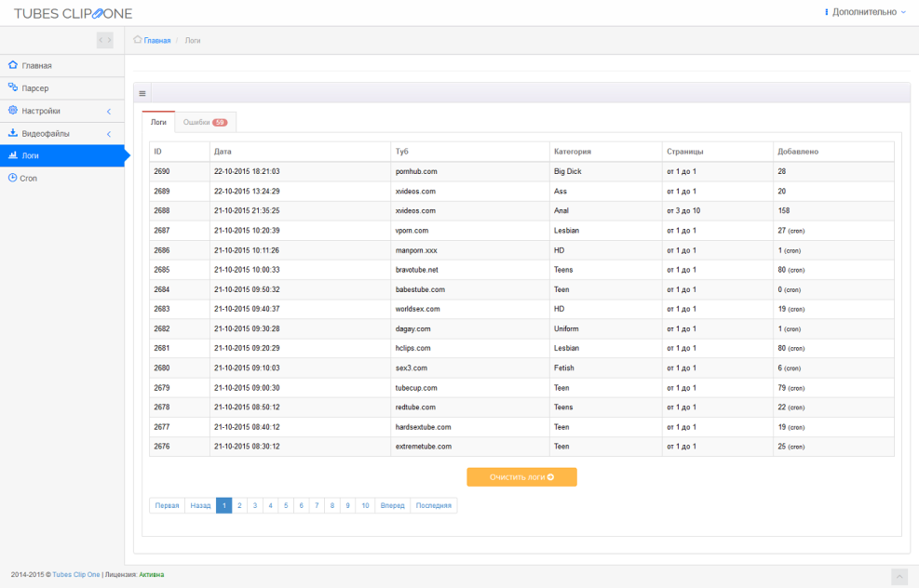Click the Очистить логи button
This screenshot has width=919, height=588.
[521, 476]
